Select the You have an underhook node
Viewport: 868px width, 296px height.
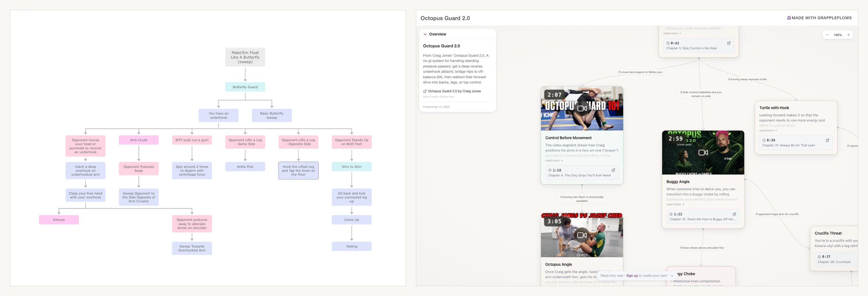coord(218,116)
